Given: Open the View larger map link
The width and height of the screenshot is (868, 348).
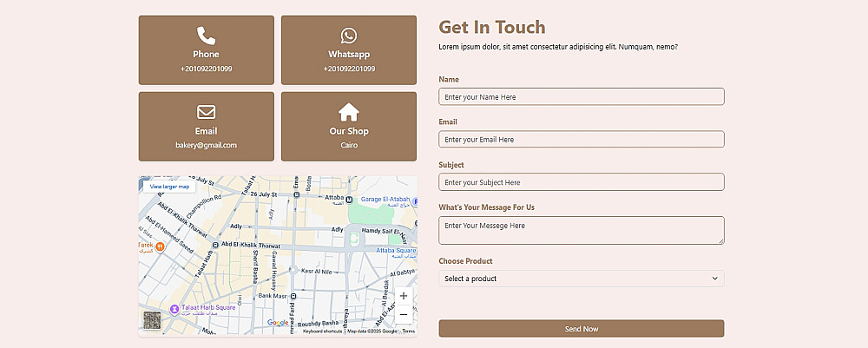Looking at the screenshot, I should [169, 187].
